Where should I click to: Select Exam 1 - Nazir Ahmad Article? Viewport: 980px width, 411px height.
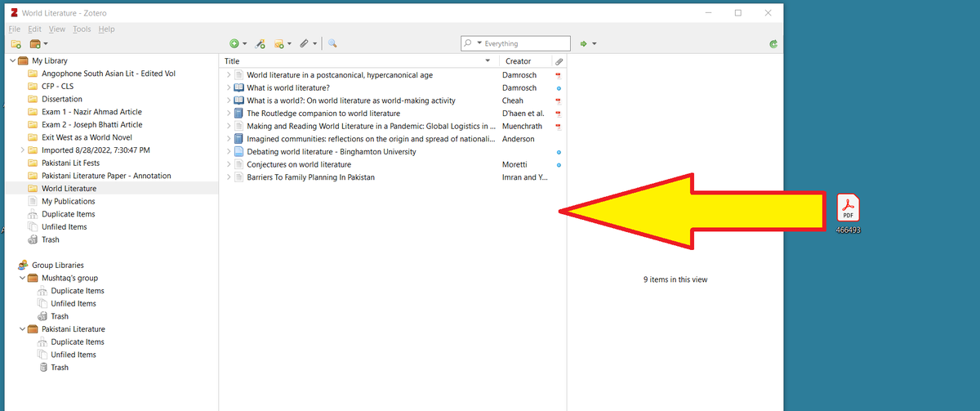(x=91, y=112)
